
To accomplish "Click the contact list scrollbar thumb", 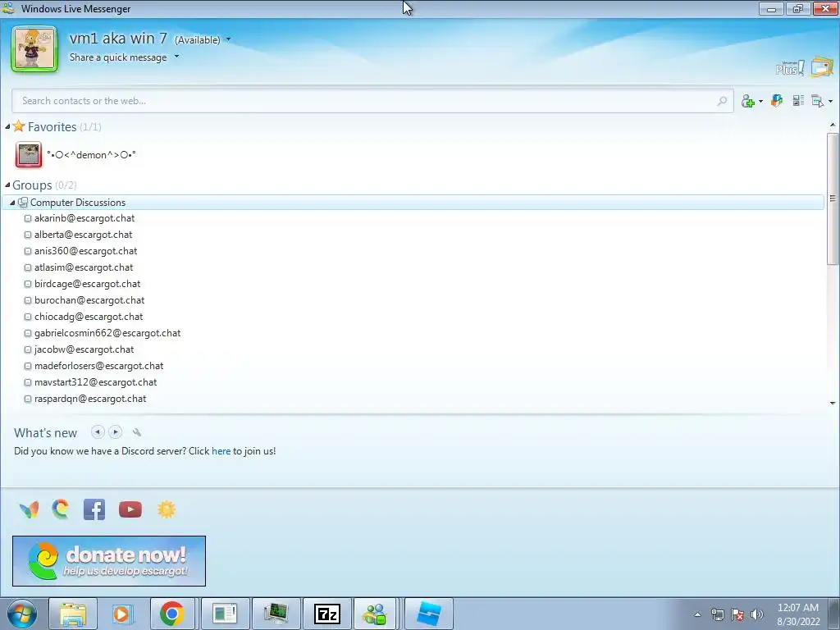I will pyautogui.click(x=833, y=199).
